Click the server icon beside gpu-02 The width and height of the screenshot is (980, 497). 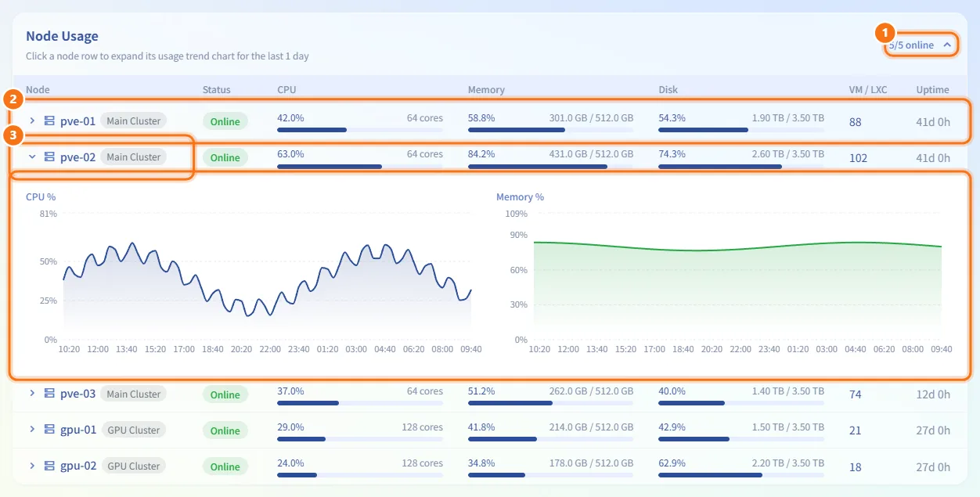pyautogui.click(x=49, y=466)
